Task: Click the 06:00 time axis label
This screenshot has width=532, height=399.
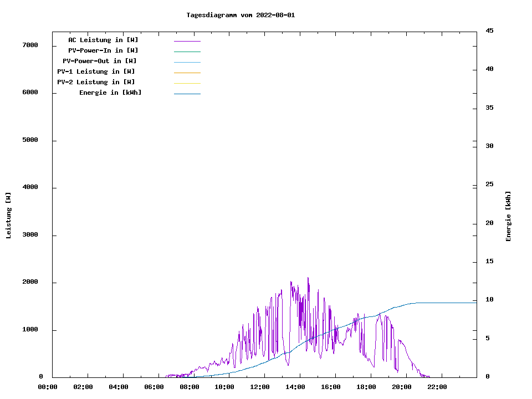Action: point(154,387)
